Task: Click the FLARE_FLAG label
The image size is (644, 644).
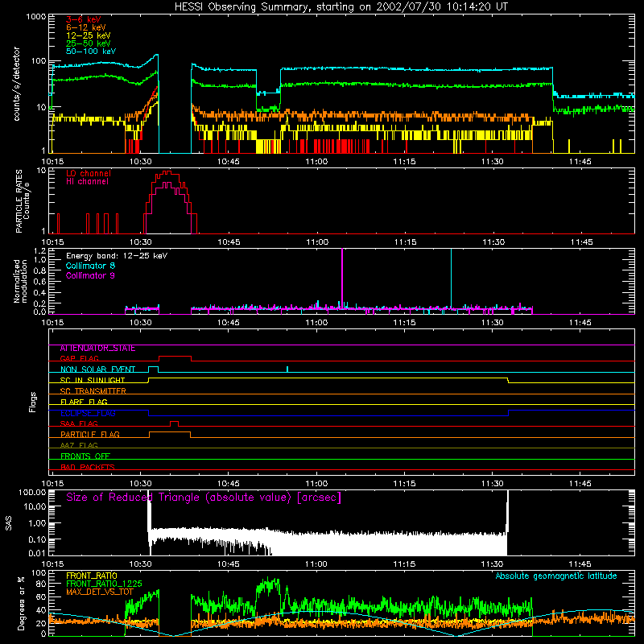Action: click(x=84, y=402)
